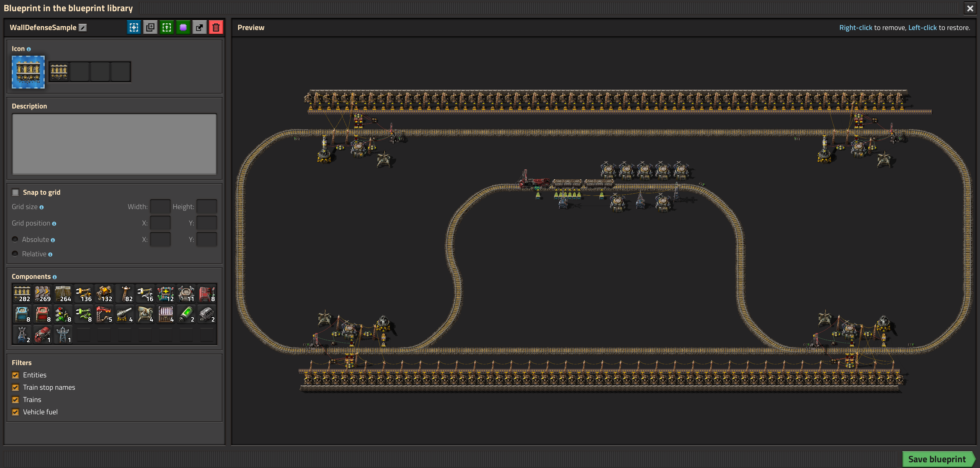Click the third (empty) icon slot
This screenshot has width=980, height=468.
coord(100,72)
